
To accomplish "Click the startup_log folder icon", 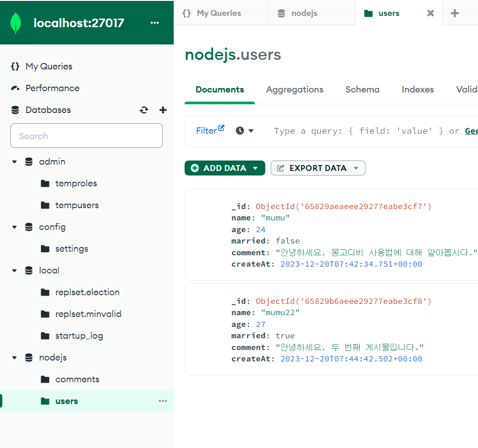I will 45,336.
